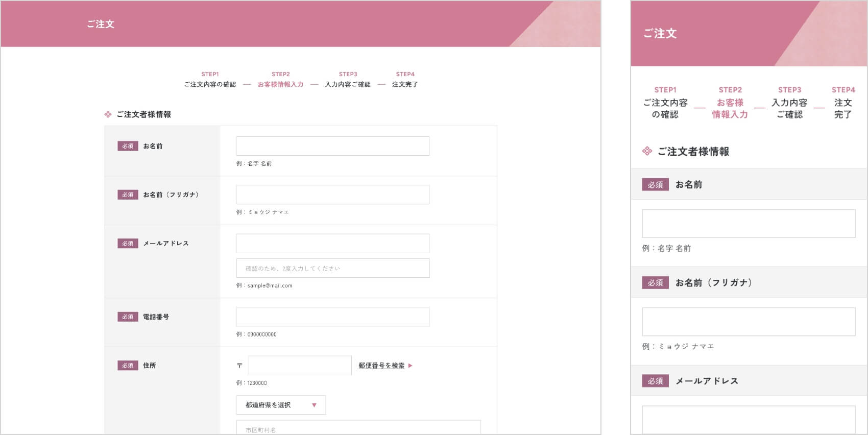Screen dimensions: 868x435
Task: Focus the お名前（フリガナ） field in desktop form
Action: pyautogui.click(x=332, y=195)
